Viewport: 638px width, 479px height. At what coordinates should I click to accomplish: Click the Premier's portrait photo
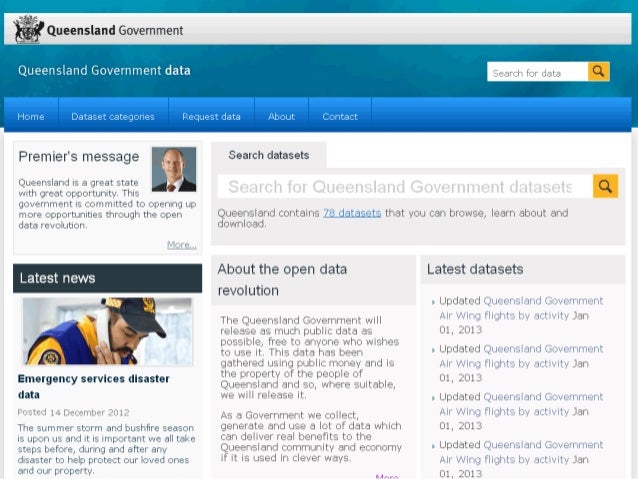click(x=174, y=169)
